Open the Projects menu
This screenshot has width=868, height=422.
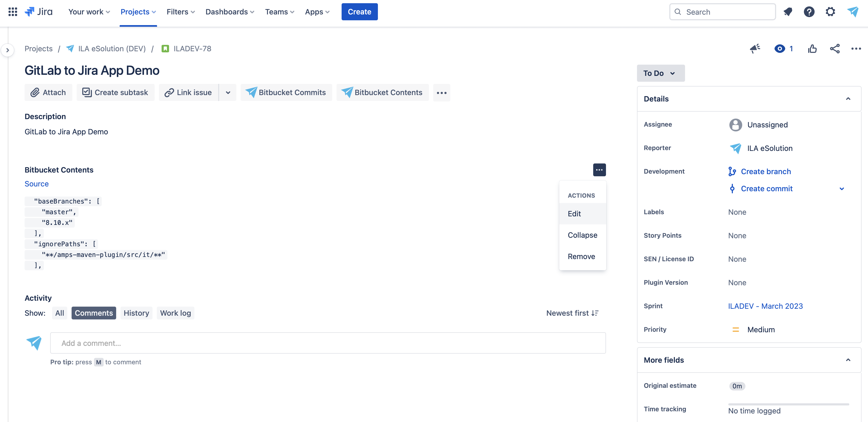click(x=138, y=12)
